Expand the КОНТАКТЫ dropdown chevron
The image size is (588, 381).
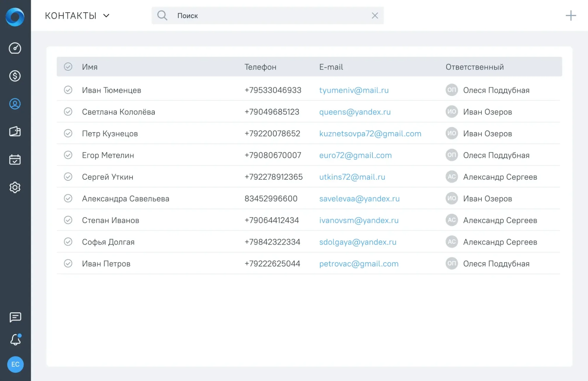(106, 16)
